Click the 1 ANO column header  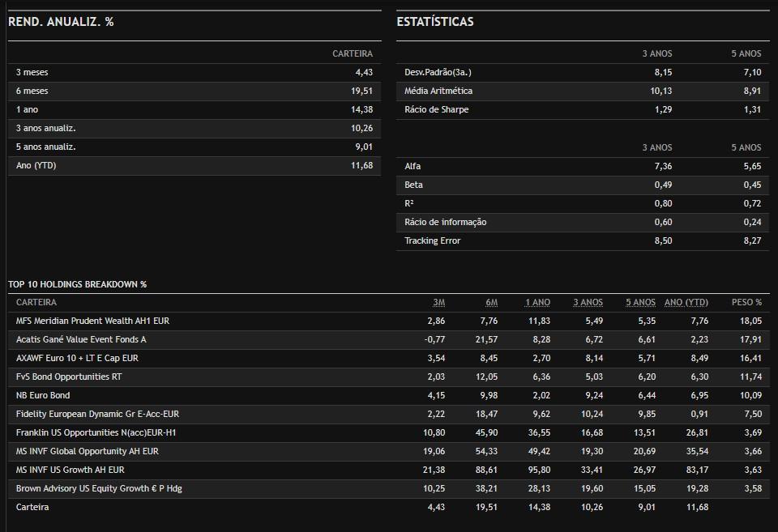pos(537,303)
